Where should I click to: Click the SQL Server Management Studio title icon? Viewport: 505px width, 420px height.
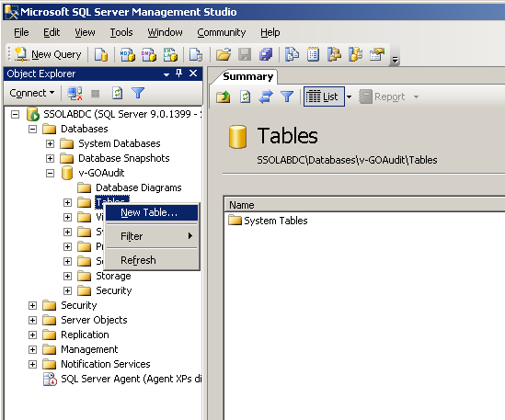11,12
